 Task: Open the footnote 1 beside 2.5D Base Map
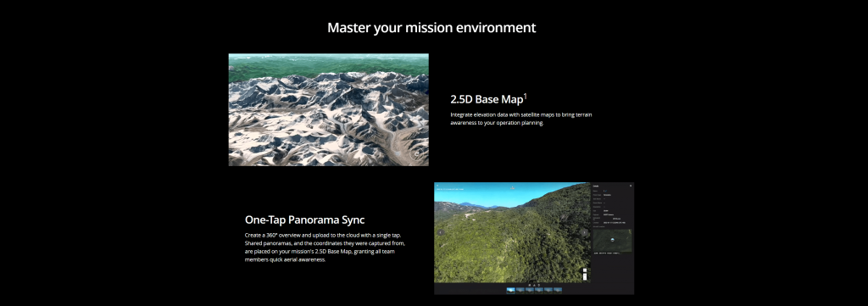(526, 97)
